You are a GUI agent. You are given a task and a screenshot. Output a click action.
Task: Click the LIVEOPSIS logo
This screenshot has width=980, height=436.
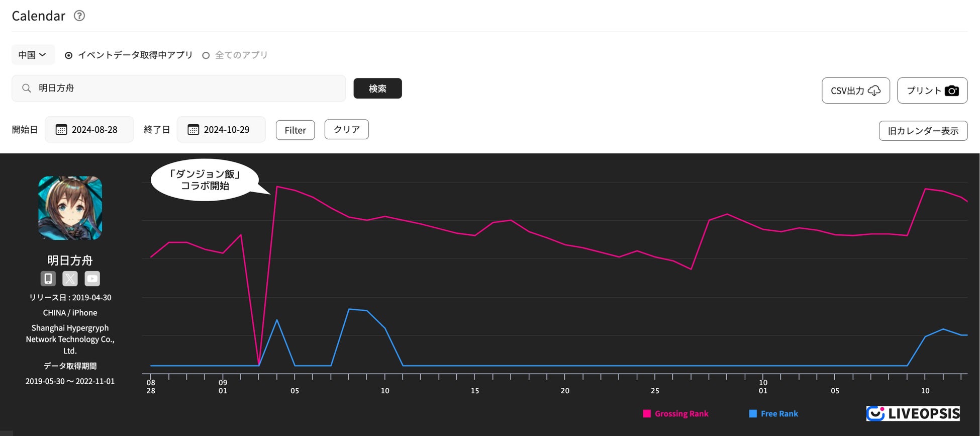(913, 413)
